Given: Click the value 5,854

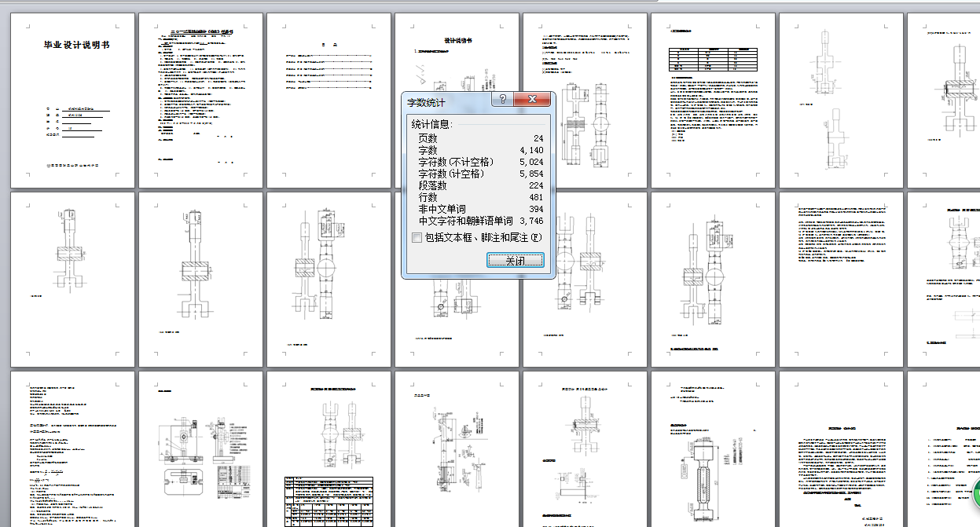Looking at the screenshot, I should pos(531,174).
